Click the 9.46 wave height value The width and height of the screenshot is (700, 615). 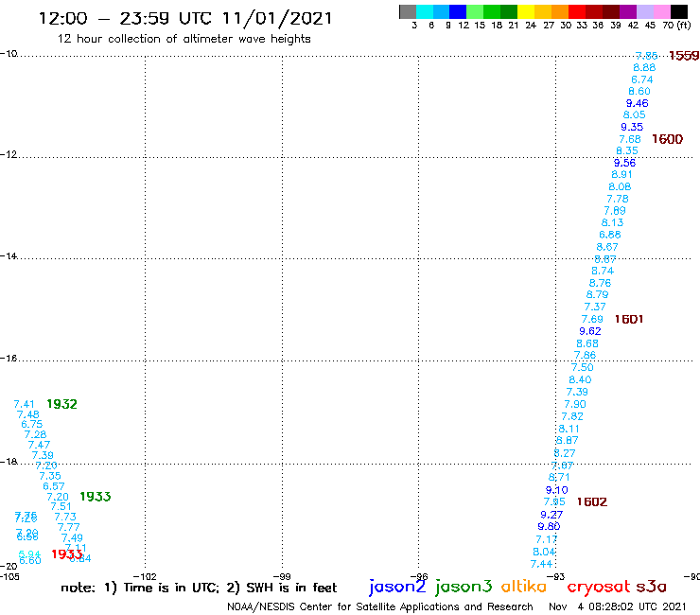(x=637, y=103)
